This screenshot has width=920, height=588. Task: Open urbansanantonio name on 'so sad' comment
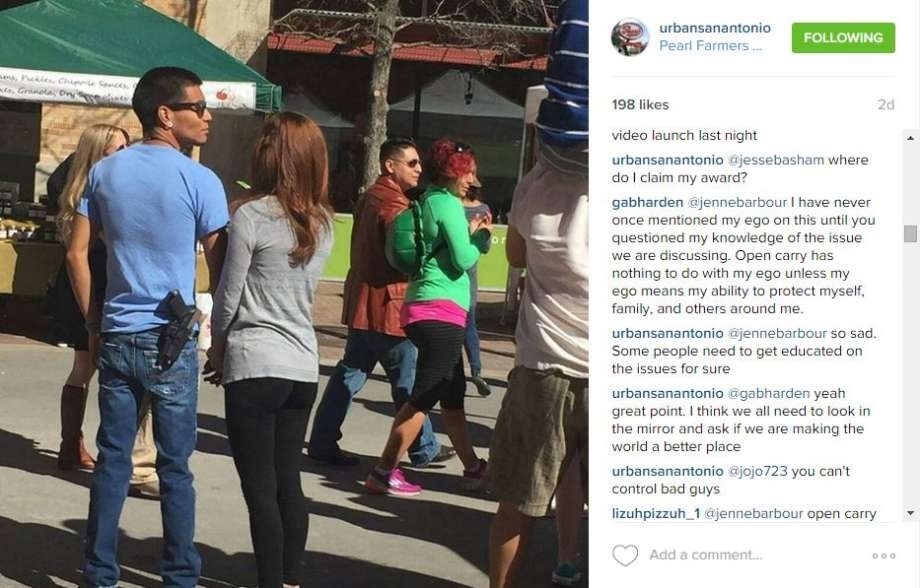click(667, 333)
